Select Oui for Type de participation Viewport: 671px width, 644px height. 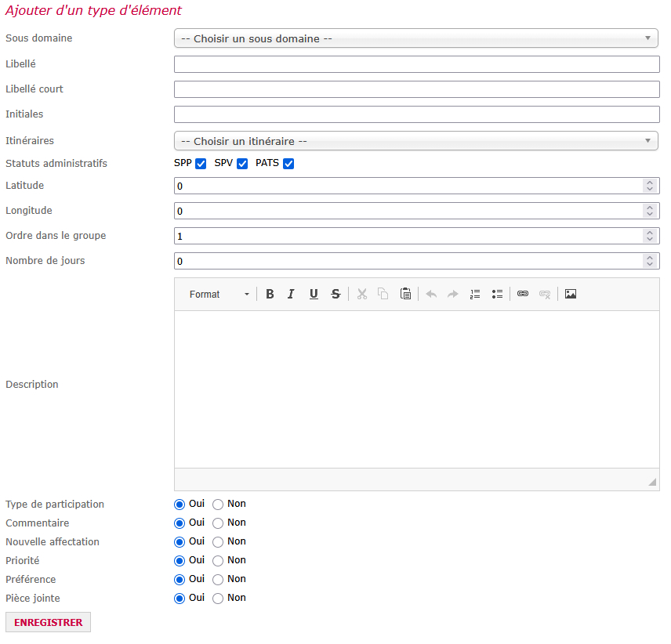[180, 505]
